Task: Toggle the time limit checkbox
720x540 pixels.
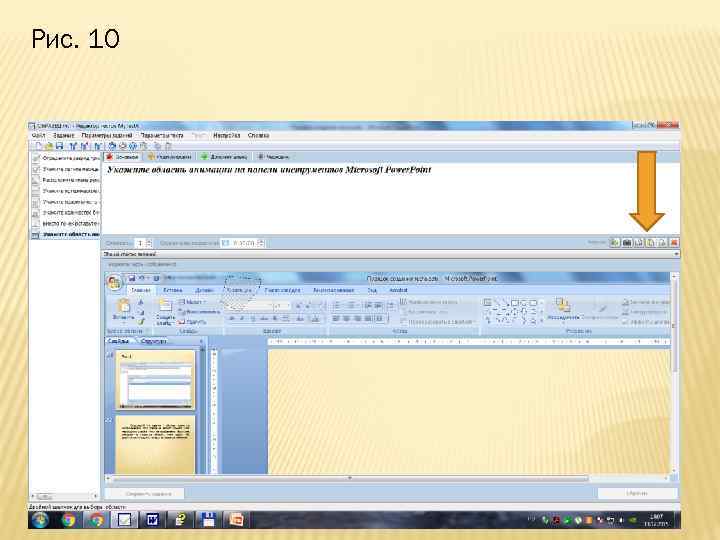Action: (225, 243)
